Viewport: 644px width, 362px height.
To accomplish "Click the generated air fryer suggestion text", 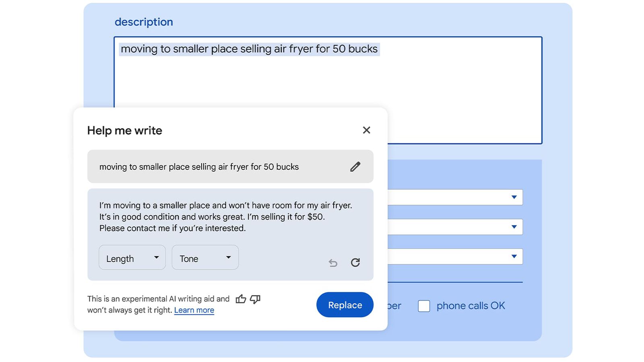I will point(225,217).
